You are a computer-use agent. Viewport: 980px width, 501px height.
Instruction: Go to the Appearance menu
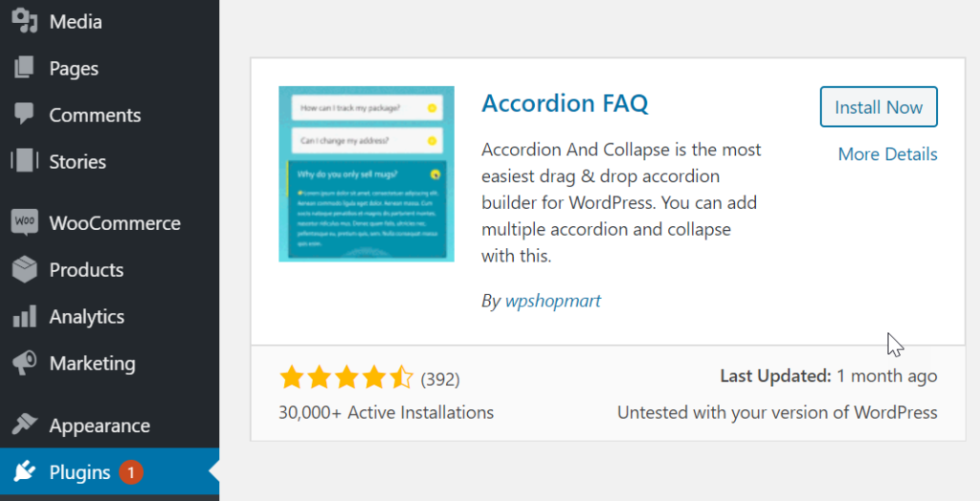click(100, 425)
